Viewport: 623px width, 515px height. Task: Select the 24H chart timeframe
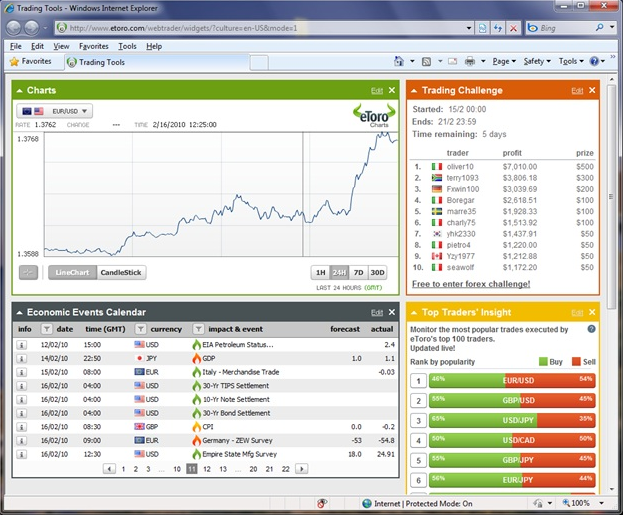[x=339, y=272]
